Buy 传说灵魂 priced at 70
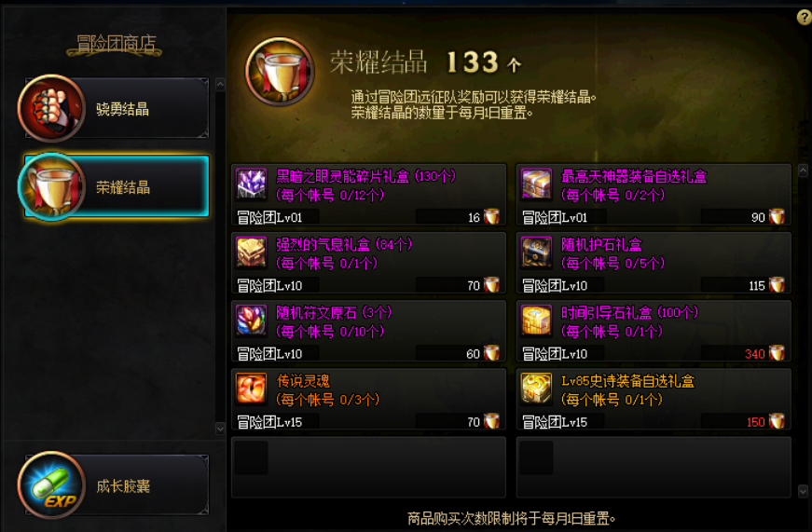The image size is (812, 532). pyautogui.click(x=369, y=399)
